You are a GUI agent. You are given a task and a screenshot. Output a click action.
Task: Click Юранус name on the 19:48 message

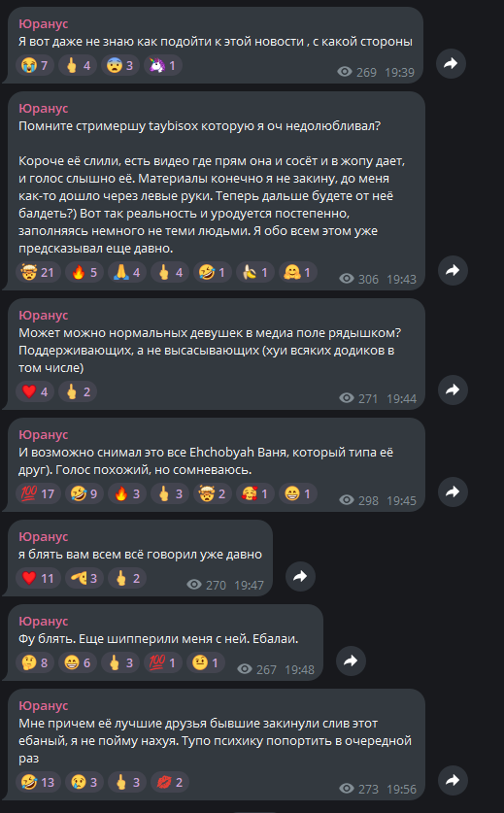point(44,621)
